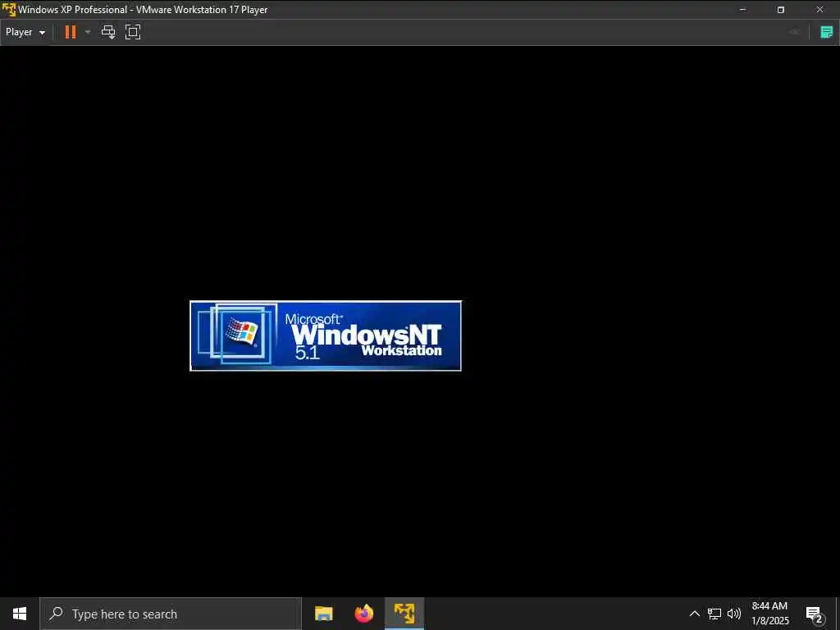The width and height of the screenshot is (840, 630).
Task: Send Ctrl+Alt+Del to the virtual machine
Action: click(x=108, y=32)
